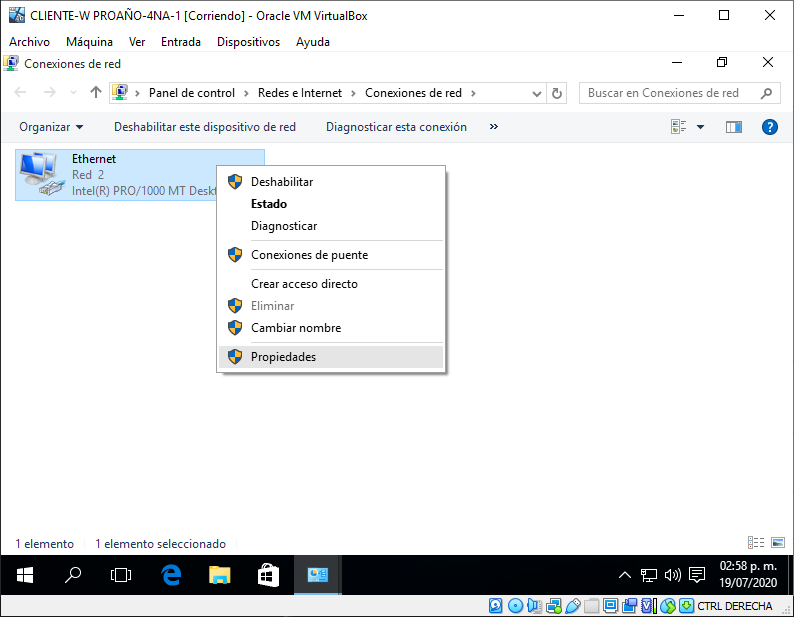Expand chevron after Redes e Internet
794x617 pixels.
[x=353, y=93]
